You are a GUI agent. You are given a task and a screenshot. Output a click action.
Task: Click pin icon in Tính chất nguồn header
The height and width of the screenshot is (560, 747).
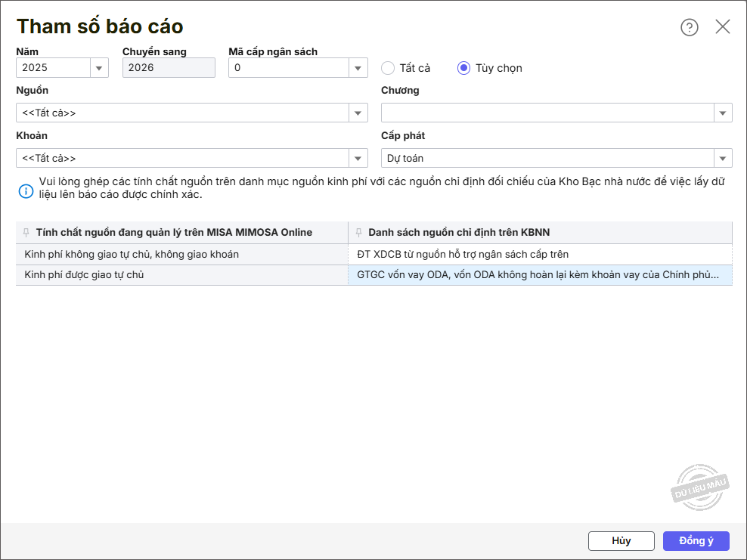click(26, 233)
